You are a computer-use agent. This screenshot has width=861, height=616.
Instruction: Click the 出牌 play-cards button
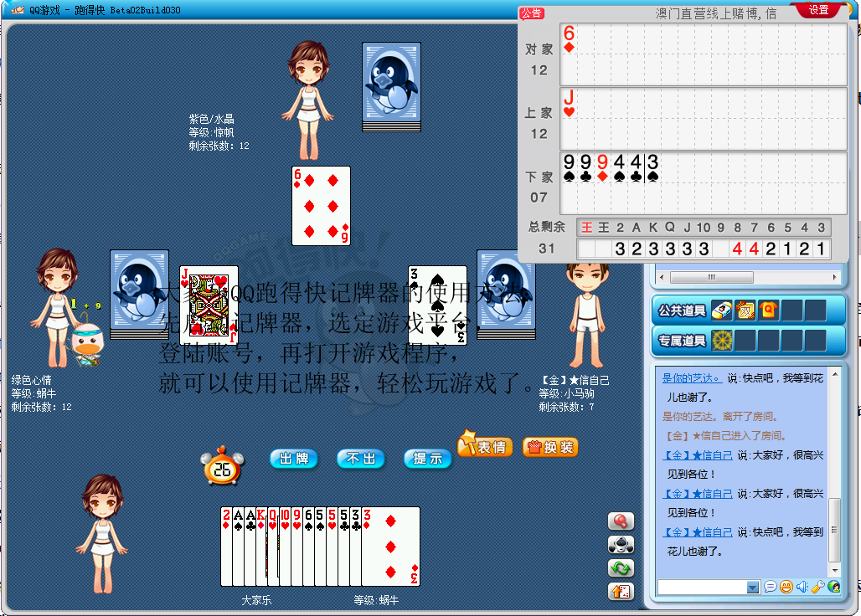pos(294,459)
